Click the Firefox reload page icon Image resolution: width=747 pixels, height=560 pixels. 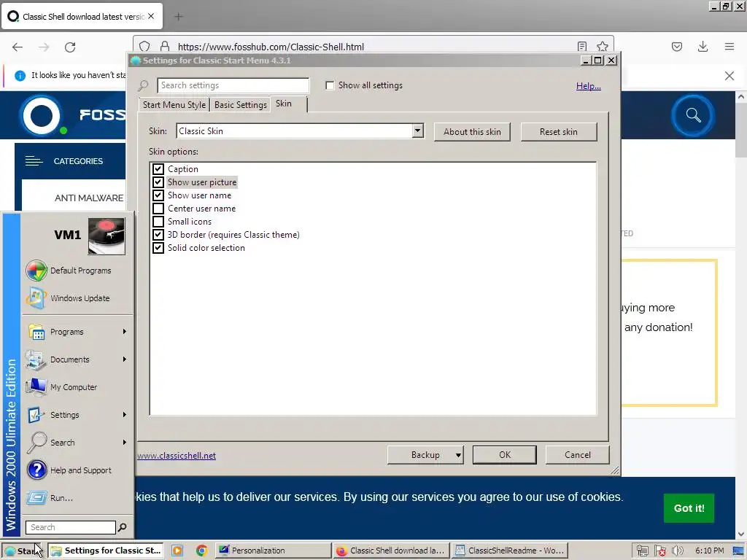pyautogui.click(x=70, y=47)
